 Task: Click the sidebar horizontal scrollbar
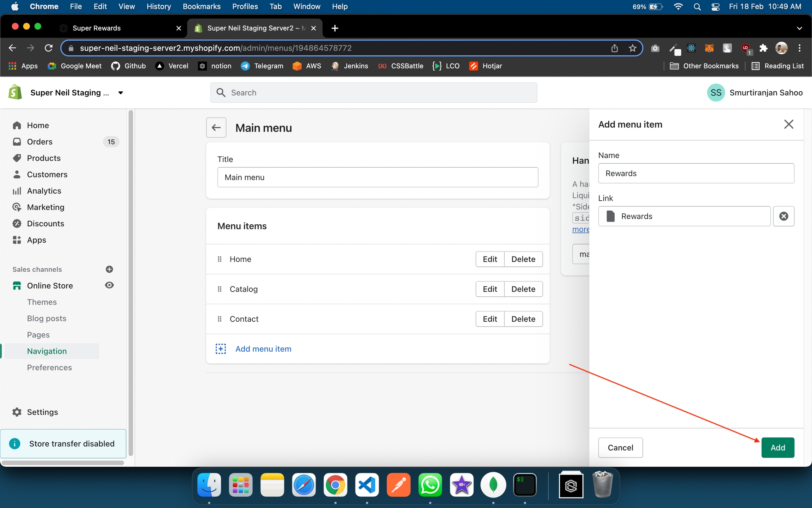point(63,462)
